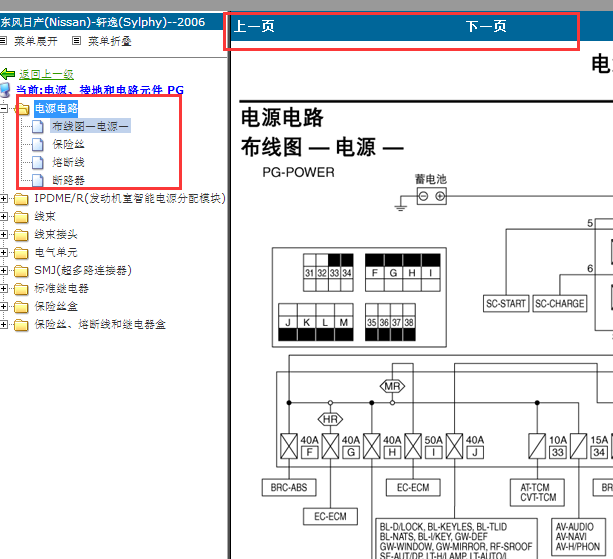
Task: Expand the 标准继电器 folder
Action: (4, 288)
